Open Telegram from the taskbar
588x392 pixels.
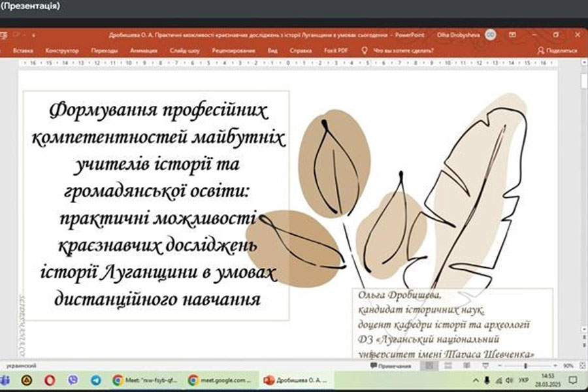click(x=96, y=380)
